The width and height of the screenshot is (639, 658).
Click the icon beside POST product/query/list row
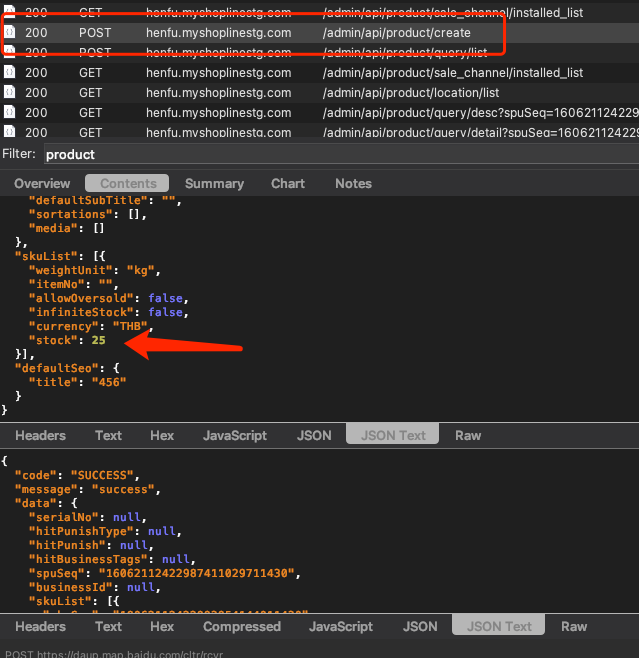point(9,53)
